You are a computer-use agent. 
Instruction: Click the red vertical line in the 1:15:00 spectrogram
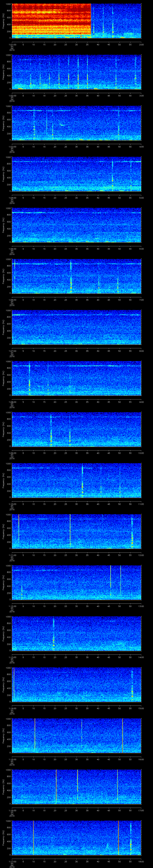pyautogui.click(x=122, y=735)
